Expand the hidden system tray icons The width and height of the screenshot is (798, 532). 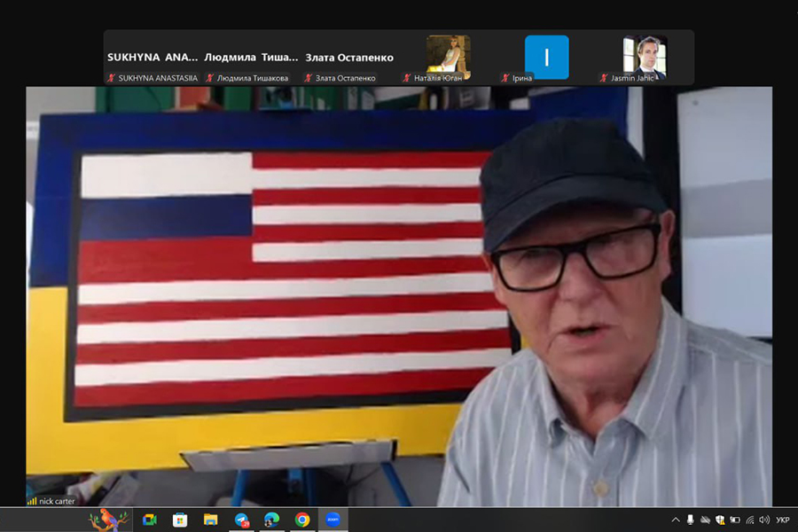pos(676,520)
